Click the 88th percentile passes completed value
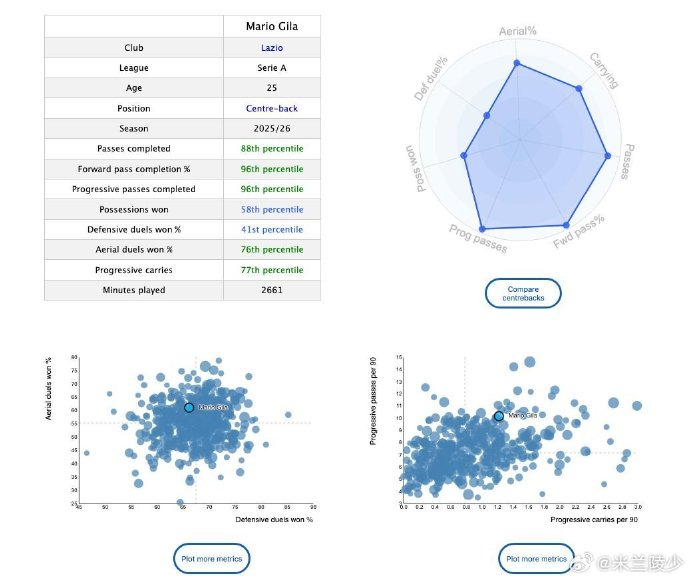 click(x=272, y=149)
